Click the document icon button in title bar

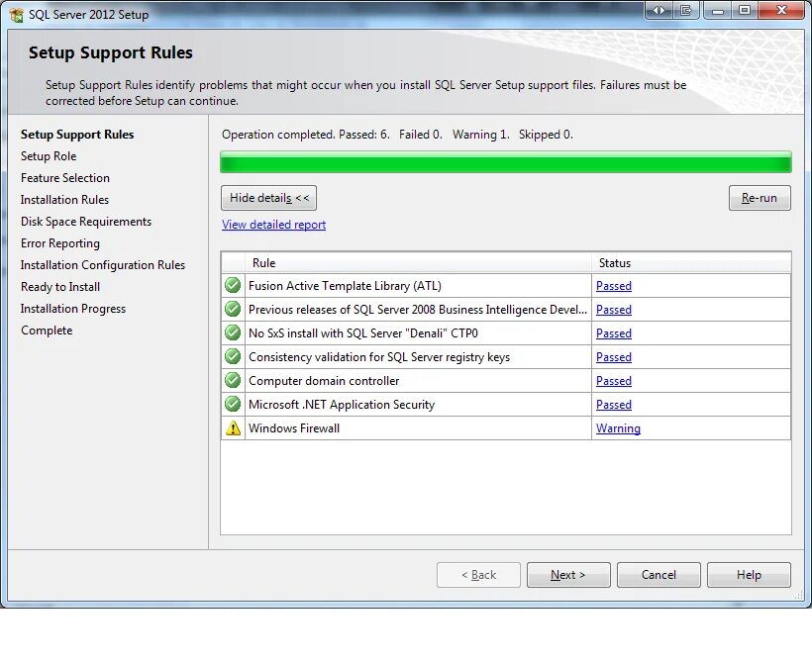(x=686, y=10)
